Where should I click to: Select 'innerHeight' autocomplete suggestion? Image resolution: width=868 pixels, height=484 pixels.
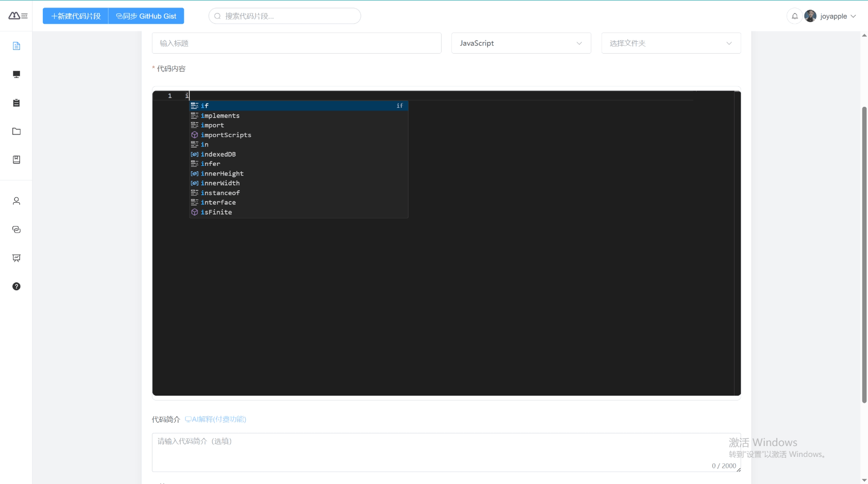[298, 173]
